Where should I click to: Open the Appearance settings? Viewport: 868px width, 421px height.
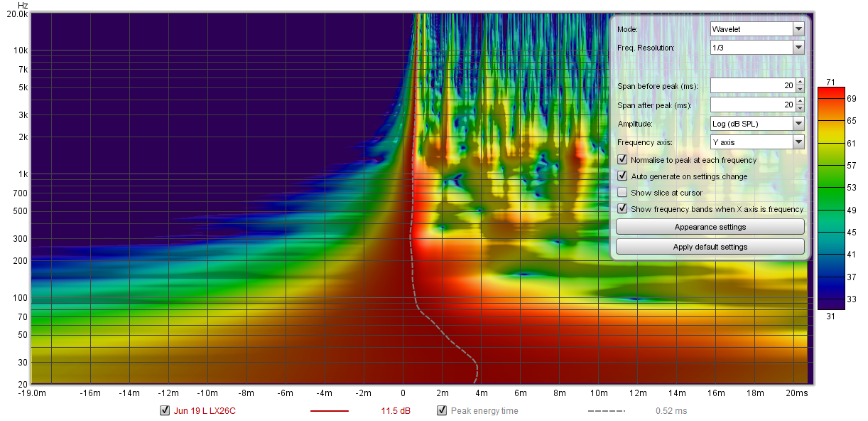pyautogui.click(x=710, y=227)
